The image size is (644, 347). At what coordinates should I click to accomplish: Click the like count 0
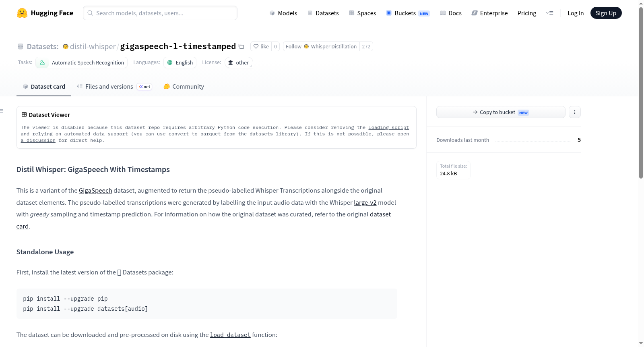point(275,46)
